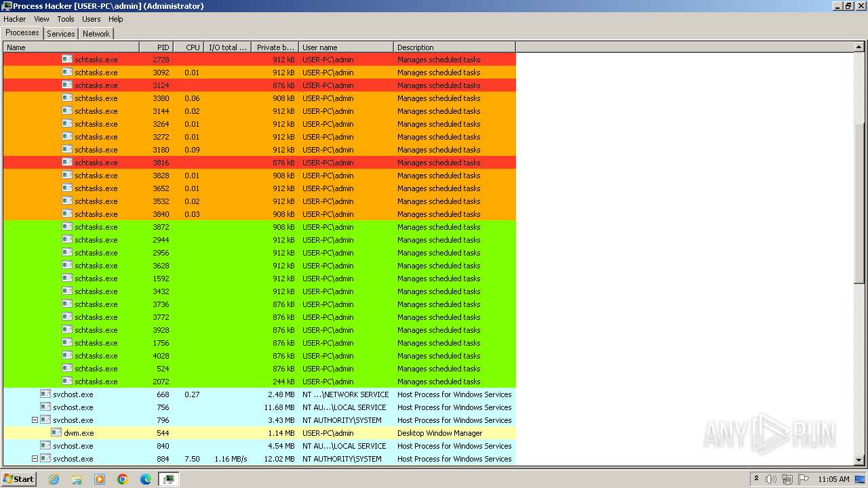Click the schtasks.exe icon for PID 3124

pyautogui.click(x=67, y=85)
